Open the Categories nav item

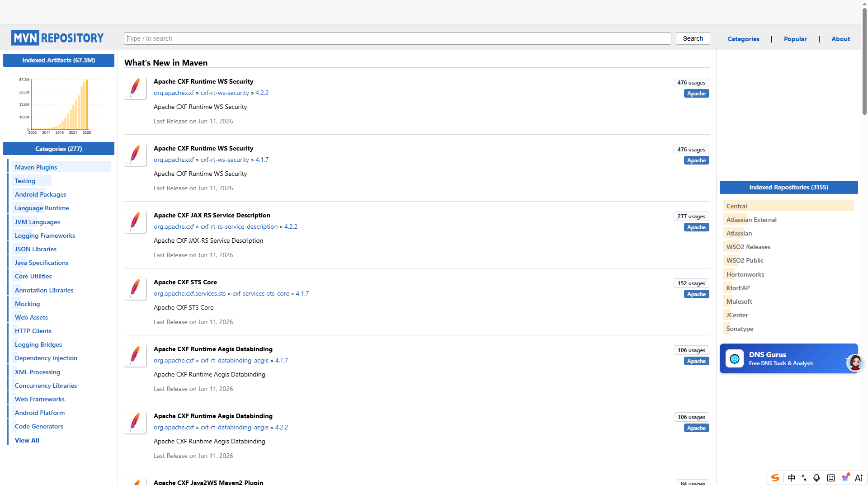coord(743,39)
